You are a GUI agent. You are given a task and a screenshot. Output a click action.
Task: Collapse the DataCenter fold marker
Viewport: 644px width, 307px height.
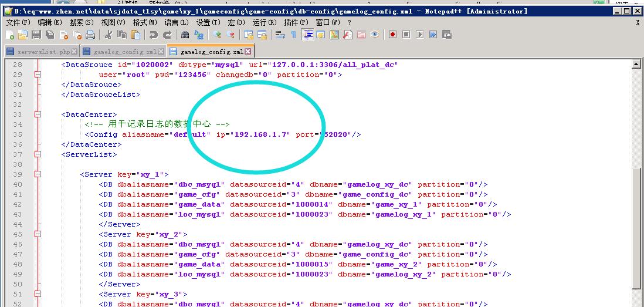coord(38,114)
